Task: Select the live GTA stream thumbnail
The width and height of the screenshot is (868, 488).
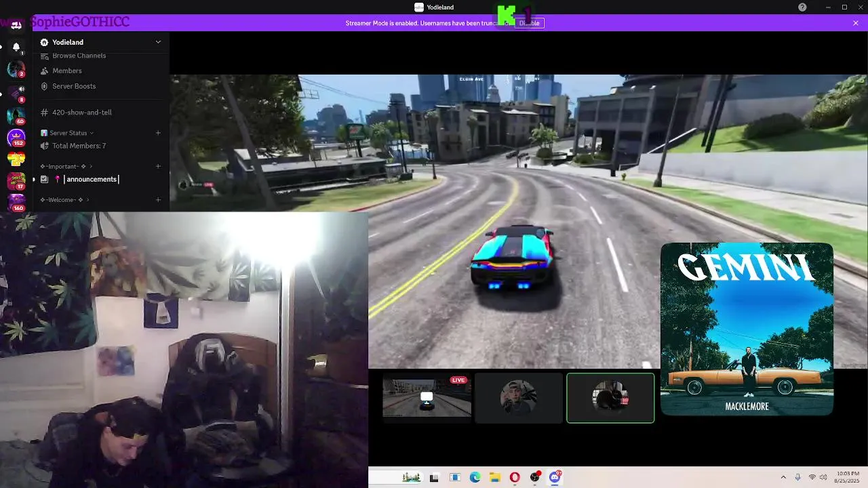Action: 427,398
